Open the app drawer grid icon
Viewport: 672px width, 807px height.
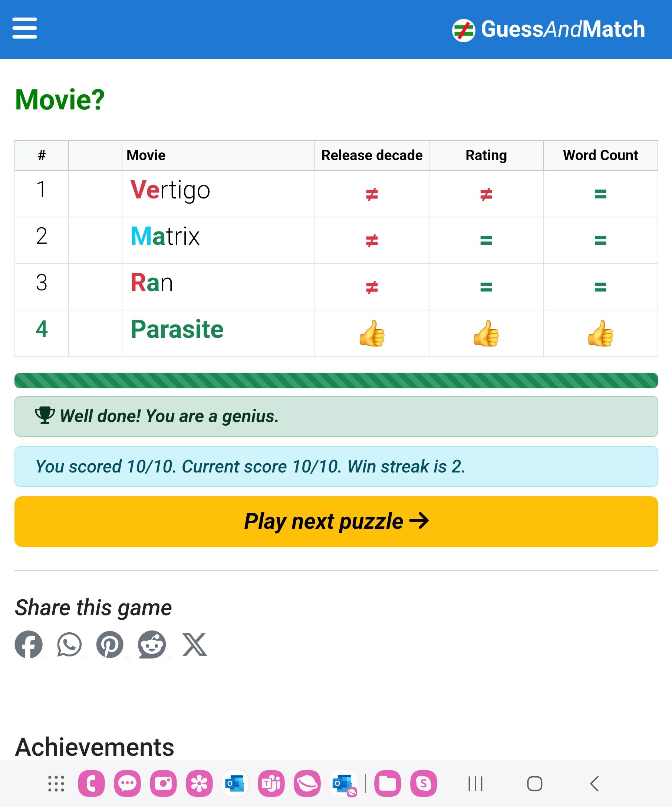[56, 784]
